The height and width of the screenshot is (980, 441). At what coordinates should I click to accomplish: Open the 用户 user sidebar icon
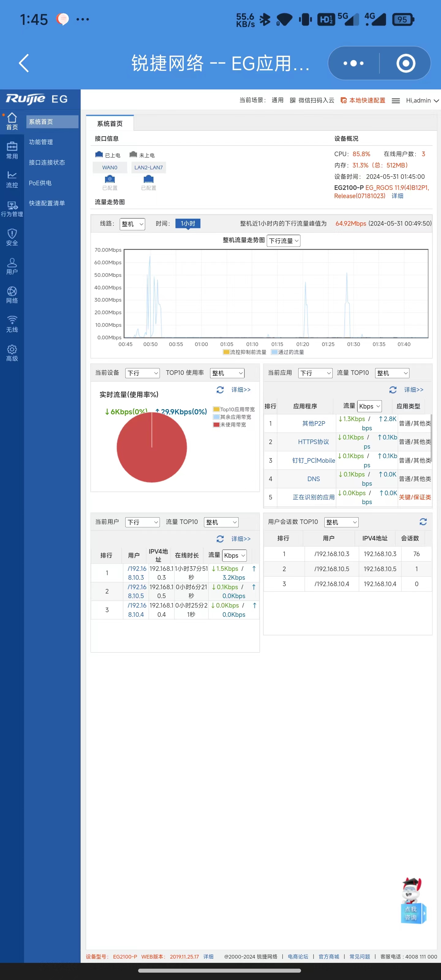click(x=12, y=266)
